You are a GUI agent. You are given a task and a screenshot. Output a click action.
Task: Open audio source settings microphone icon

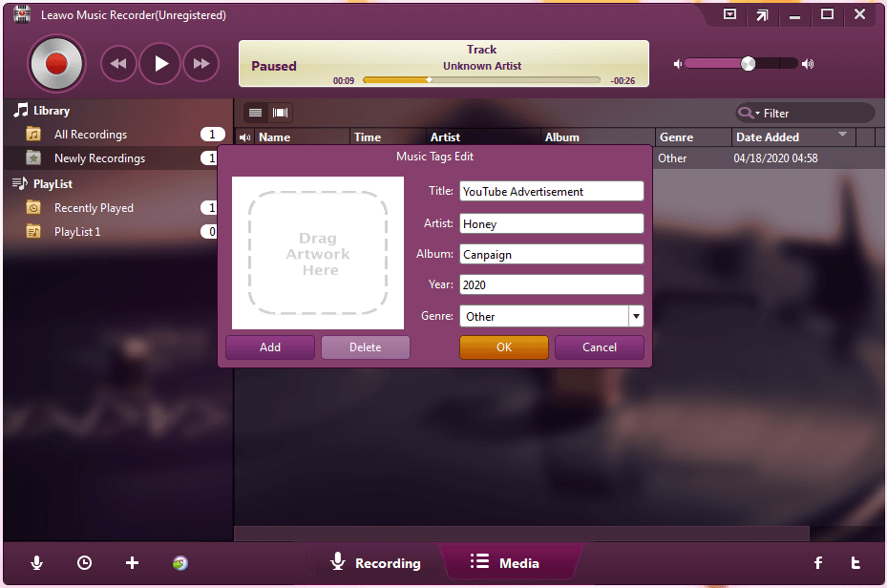pyautogui.click(x=37, y=562)
